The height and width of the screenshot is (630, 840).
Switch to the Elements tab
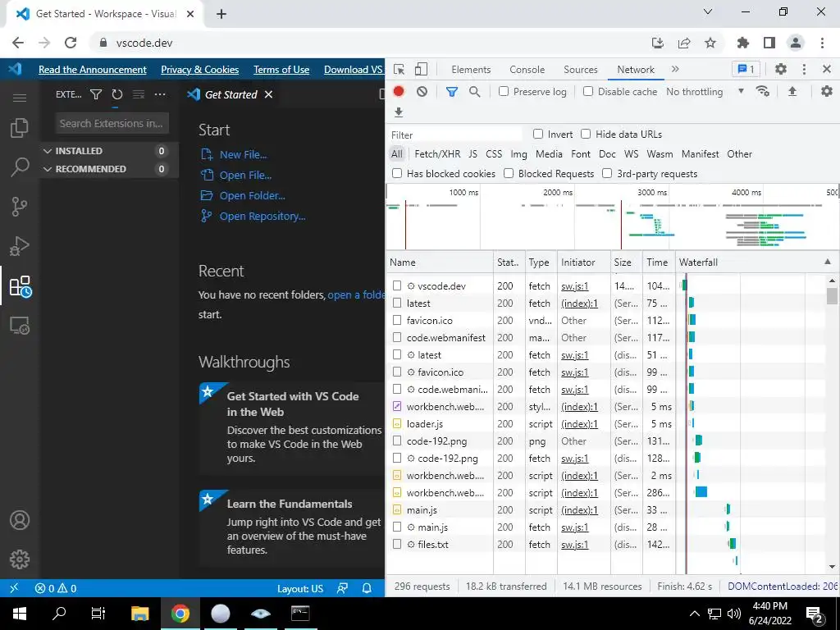pos(471,70)
